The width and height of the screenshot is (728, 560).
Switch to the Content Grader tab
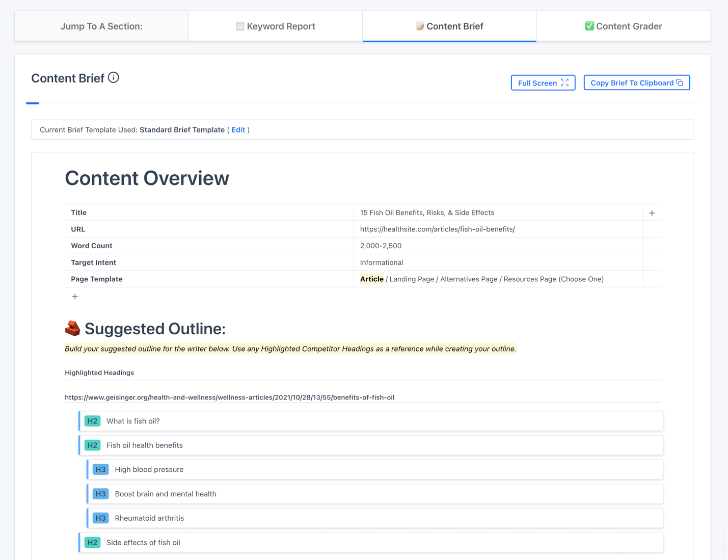pos(623,26)
